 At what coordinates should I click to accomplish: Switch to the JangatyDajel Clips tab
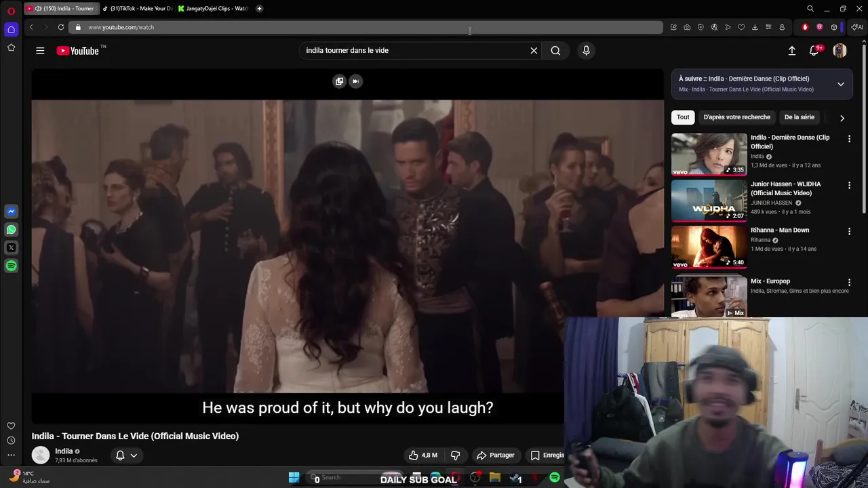[213, 9]
